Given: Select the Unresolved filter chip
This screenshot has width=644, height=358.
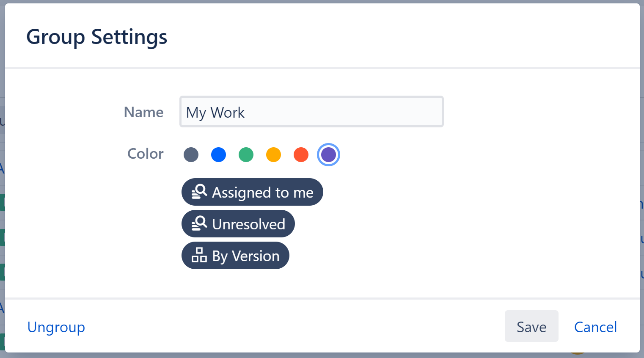Looking at the screenshot, I should tap(238, 223).
